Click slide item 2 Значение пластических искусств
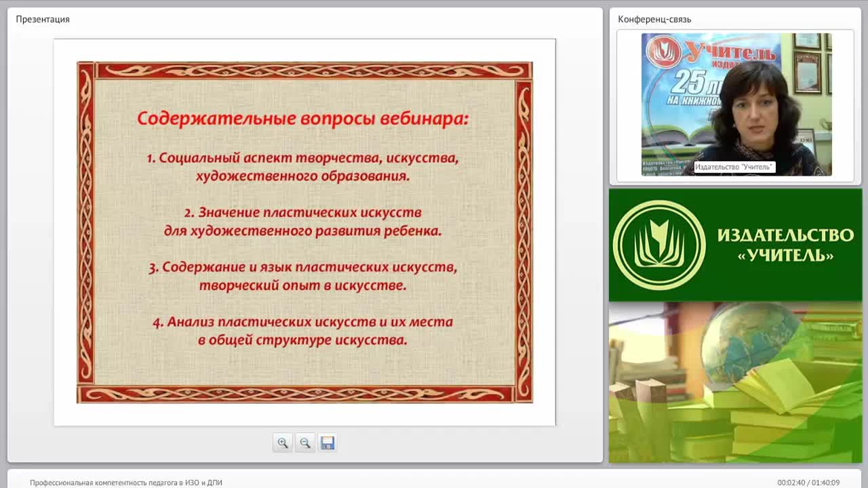 (x=303, y=222)
